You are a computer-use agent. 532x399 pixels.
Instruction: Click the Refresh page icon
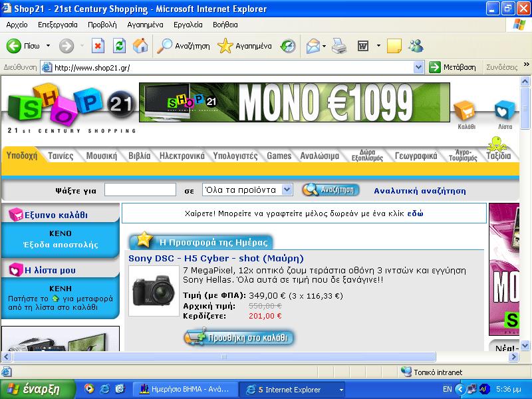pyautogui.click(x=119, y=46)
